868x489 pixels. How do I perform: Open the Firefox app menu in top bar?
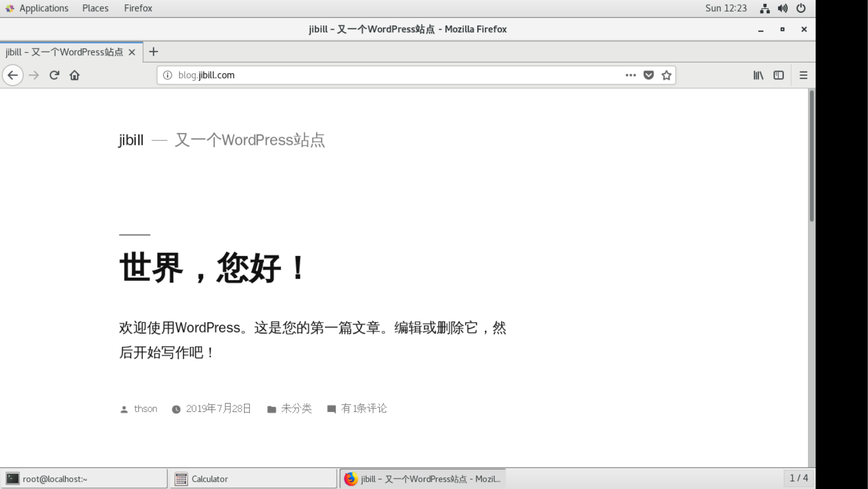138,8
